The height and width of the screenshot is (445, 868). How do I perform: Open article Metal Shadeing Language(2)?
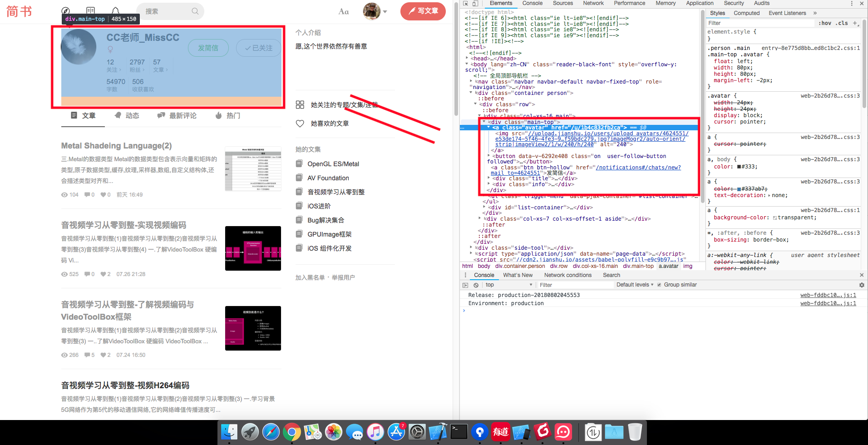tap(117, 146)
